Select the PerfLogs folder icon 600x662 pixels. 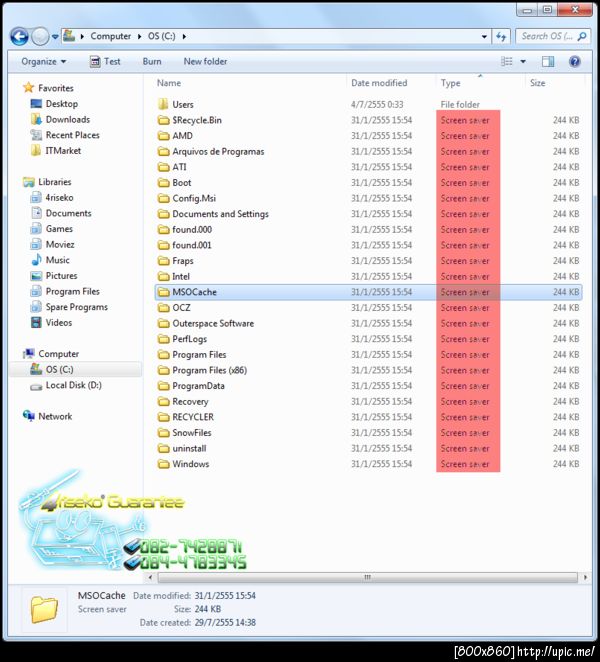click(163, 339)
